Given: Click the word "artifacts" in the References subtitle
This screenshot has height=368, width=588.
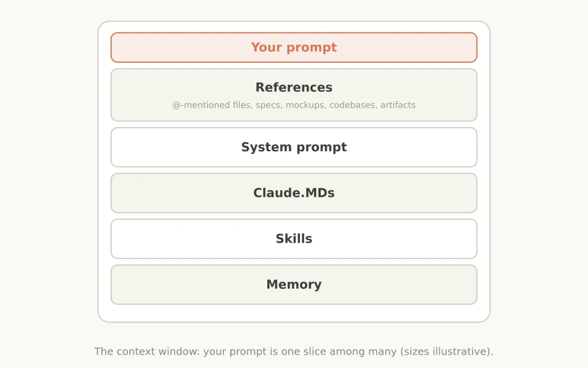Looking at the screenshot, I should [x=398, y=105].
